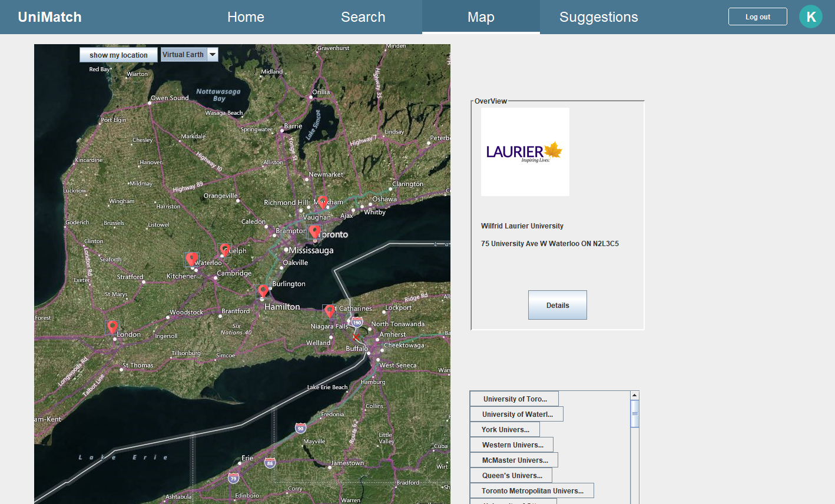Go to the Home tab
This screenshot has height=504, width=835.
[246, 17]
